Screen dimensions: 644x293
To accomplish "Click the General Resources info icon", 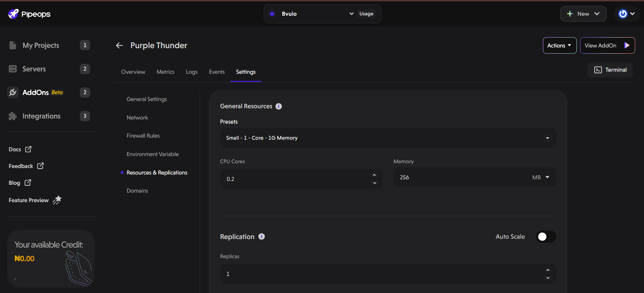I will click(x=278, y=106).
